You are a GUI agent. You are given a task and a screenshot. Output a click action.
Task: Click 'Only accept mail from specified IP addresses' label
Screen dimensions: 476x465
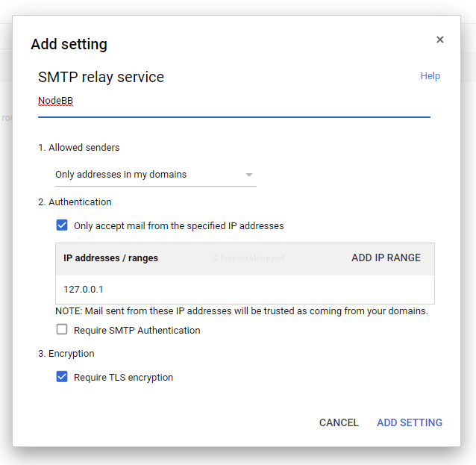tap(179, 226)
